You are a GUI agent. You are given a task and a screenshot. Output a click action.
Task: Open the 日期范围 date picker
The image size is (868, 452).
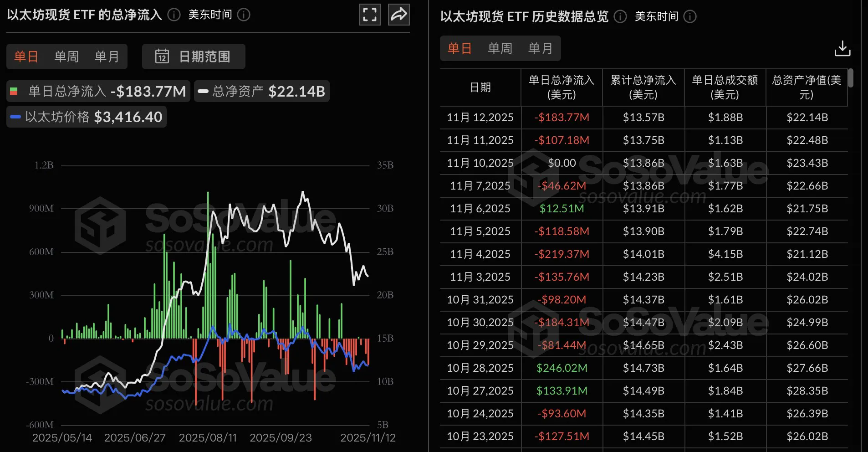(x=194, y=56)
